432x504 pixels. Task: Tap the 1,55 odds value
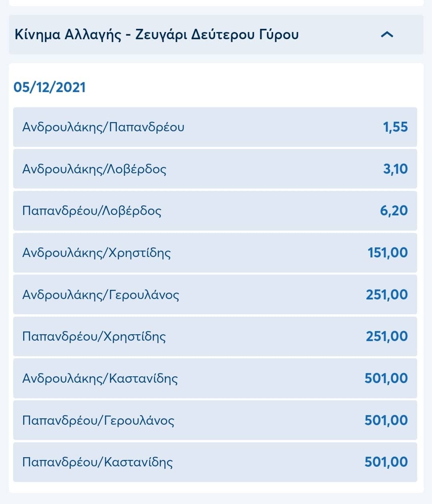click(395, 127)
